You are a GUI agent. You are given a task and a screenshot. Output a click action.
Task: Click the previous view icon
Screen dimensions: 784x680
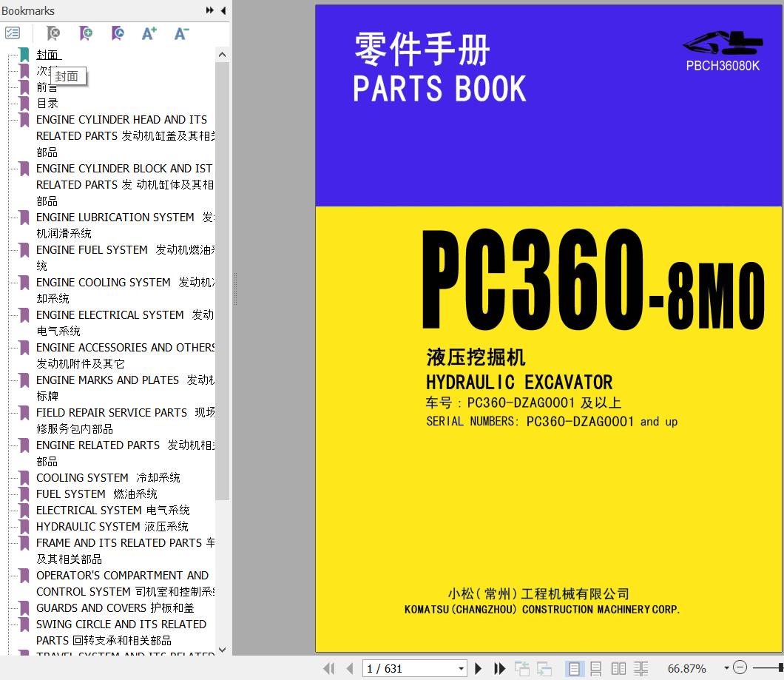tap(522, 668)
